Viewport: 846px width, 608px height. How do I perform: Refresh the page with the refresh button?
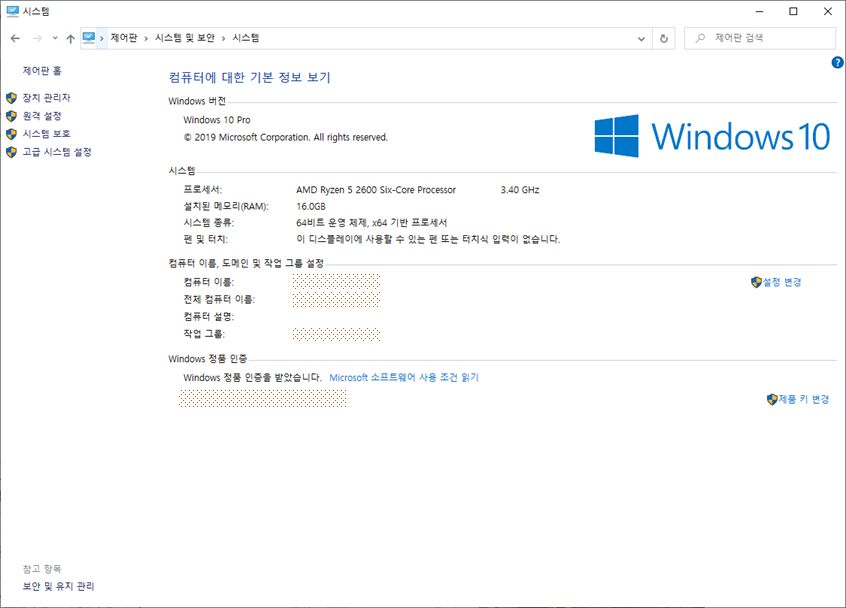click(664, 38)
